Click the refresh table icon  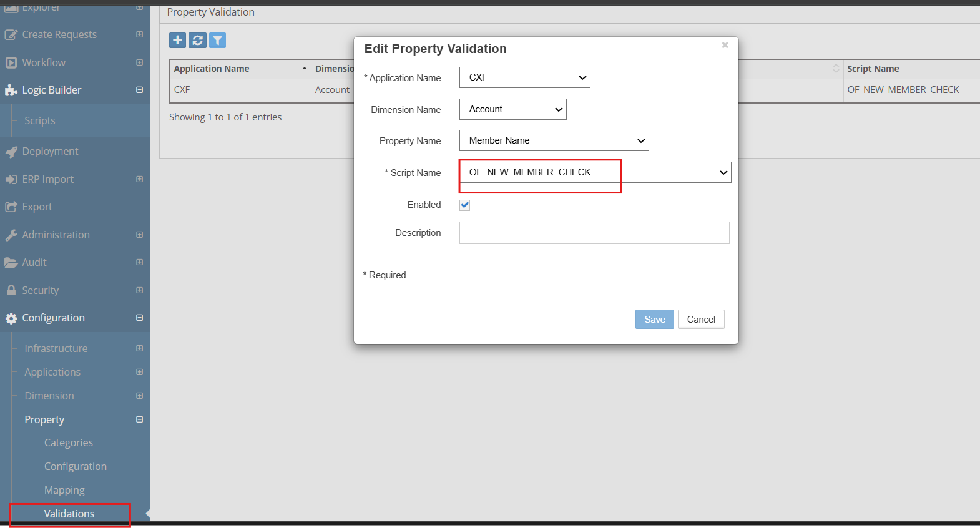click(x=197, y=41)
